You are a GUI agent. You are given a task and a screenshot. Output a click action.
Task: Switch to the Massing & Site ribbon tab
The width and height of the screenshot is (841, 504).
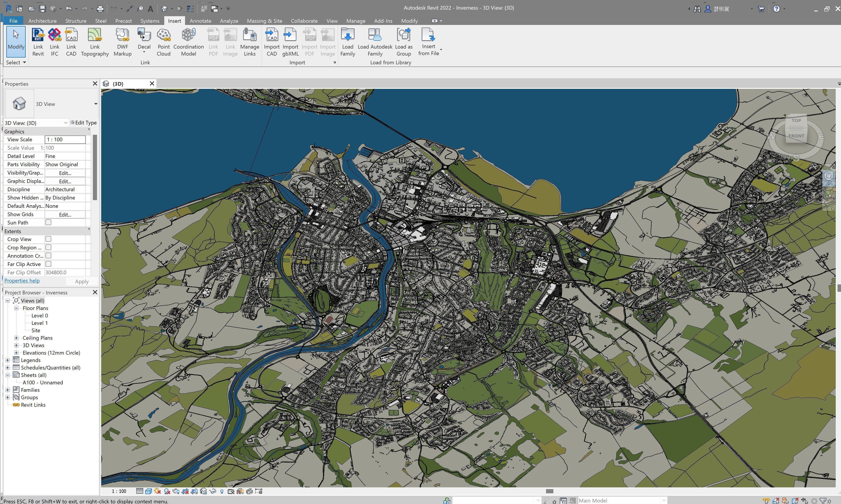(265, 21)
